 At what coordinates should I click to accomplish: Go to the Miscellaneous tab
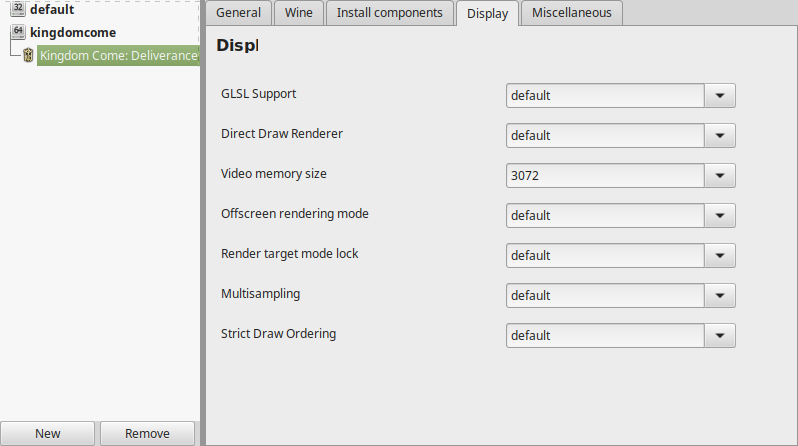click(x=572, y=13)
